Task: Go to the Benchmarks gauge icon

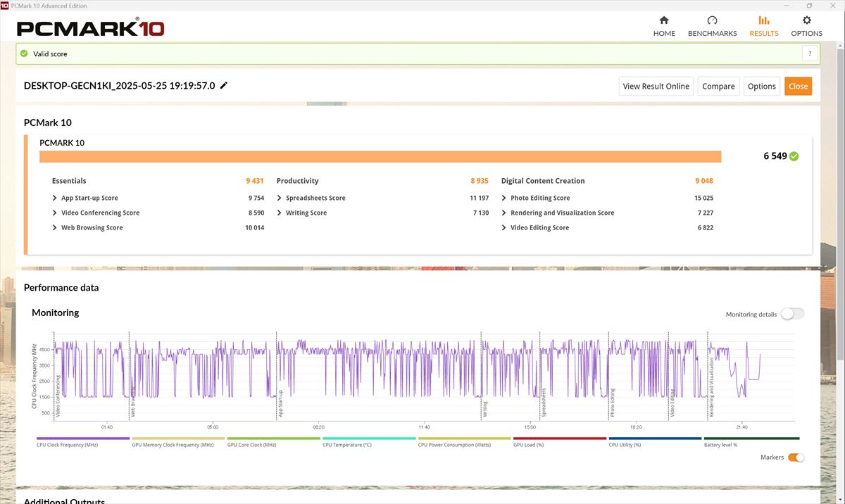Action: 712,20
